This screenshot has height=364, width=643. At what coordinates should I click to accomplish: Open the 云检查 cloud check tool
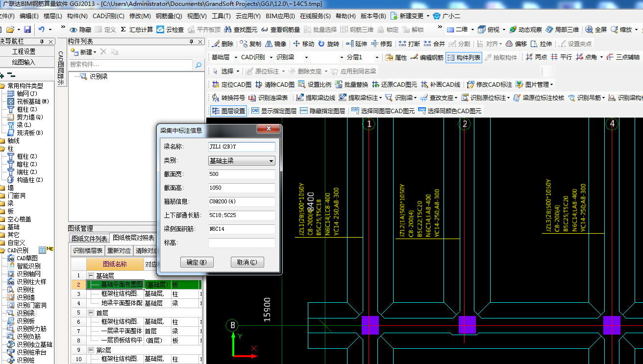[170, 29]
